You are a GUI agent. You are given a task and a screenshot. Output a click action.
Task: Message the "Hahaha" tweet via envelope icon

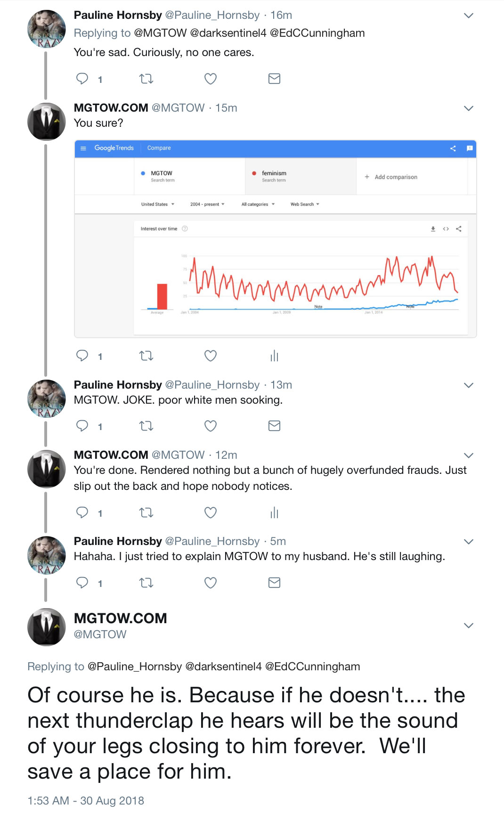click(x=274, y=583)
